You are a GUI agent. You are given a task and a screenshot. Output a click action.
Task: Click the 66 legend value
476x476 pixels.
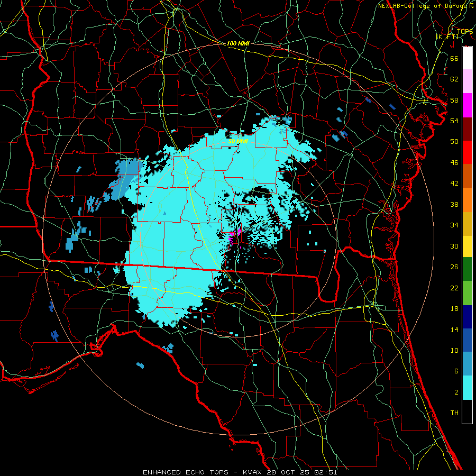454,59
